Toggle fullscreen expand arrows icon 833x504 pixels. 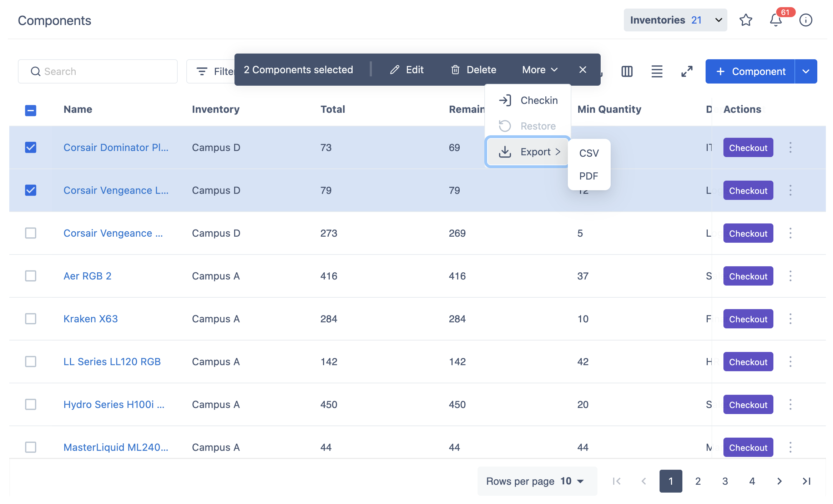687,71
